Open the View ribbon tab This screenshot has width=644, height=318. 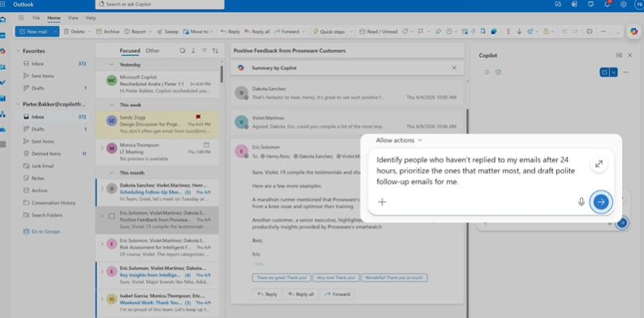tap(73, 18)
